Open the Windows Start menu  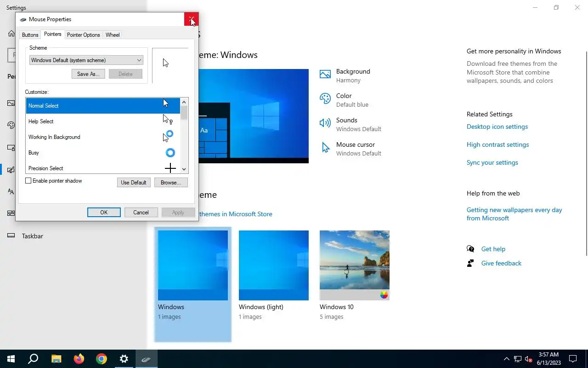point(11,359)
